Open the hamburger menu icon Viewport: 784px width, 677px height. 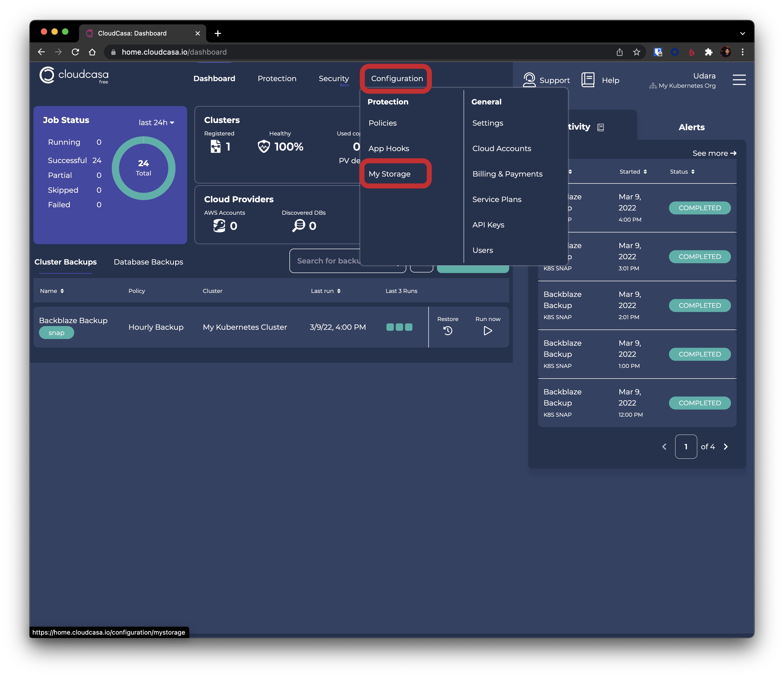point(739,80)
